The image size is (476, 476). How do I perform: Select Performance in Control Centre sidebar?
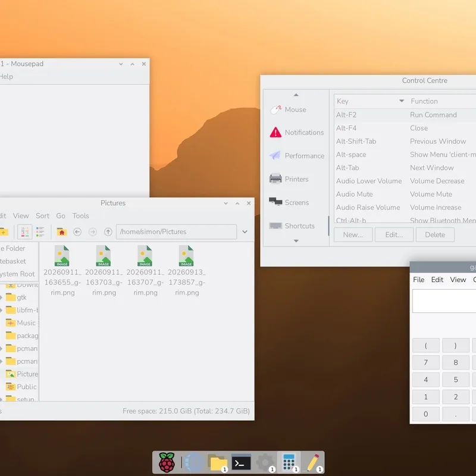(x=296, y=156)
